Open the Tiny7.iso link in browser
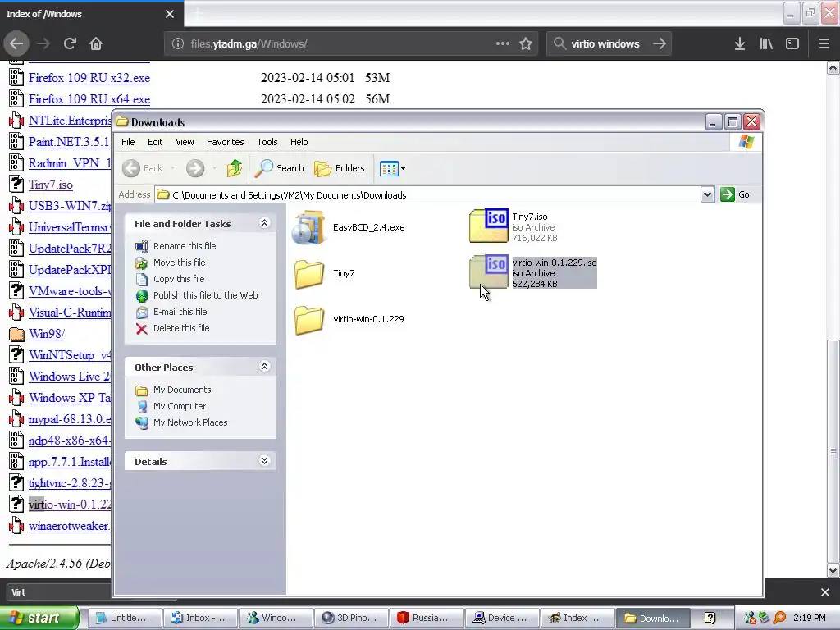 pyautogui.click(x=50, y=185)
